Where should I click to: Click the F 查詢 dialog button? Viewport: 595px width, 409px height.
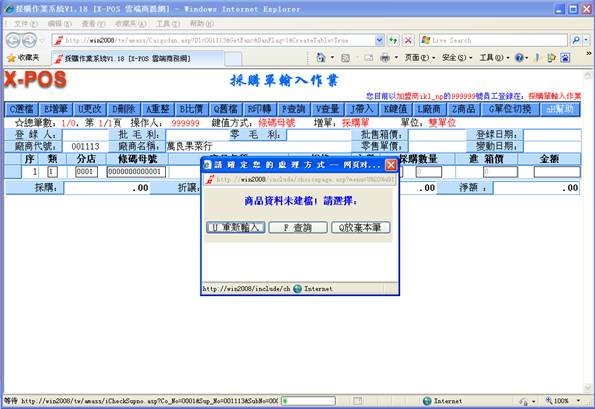pos(298,227)
